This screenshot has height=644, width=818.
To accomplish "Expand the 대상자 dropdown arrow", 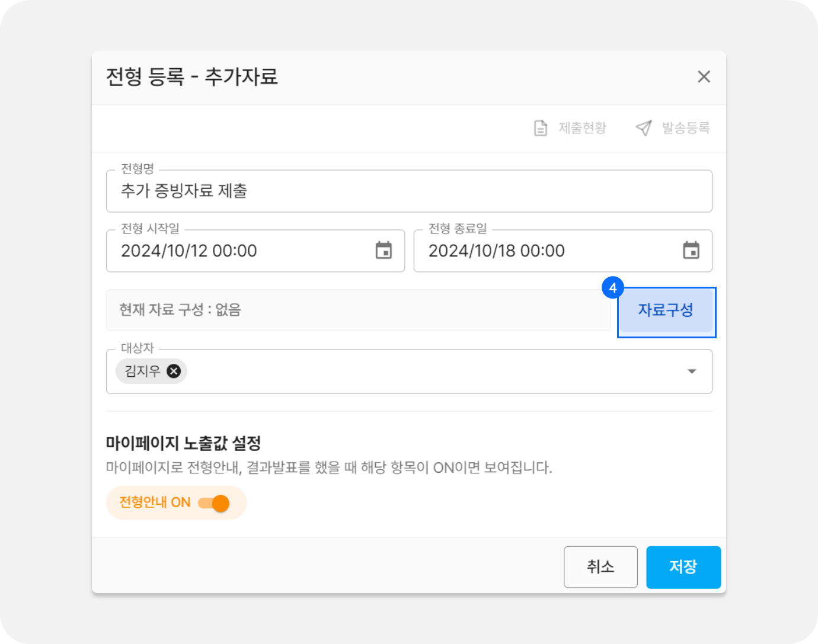I will click(691, 371).
